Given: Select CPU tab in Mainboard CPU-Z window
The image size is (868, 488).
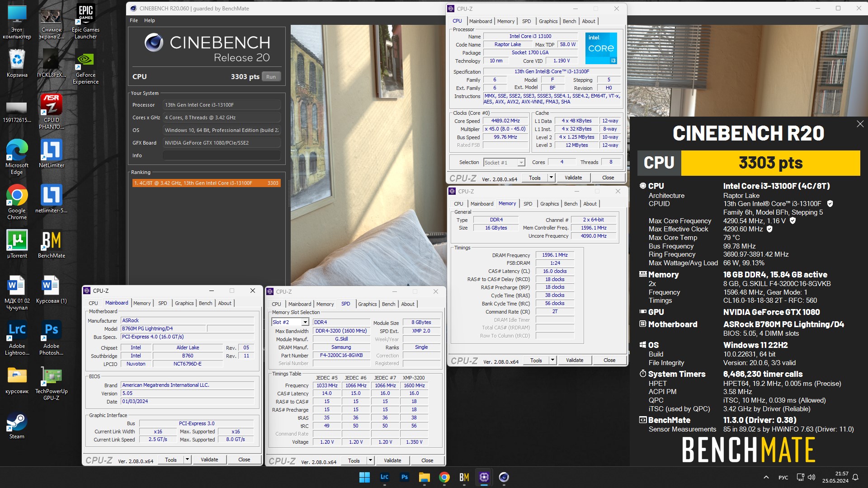Looking at the screenshot, I should (93, 303).
